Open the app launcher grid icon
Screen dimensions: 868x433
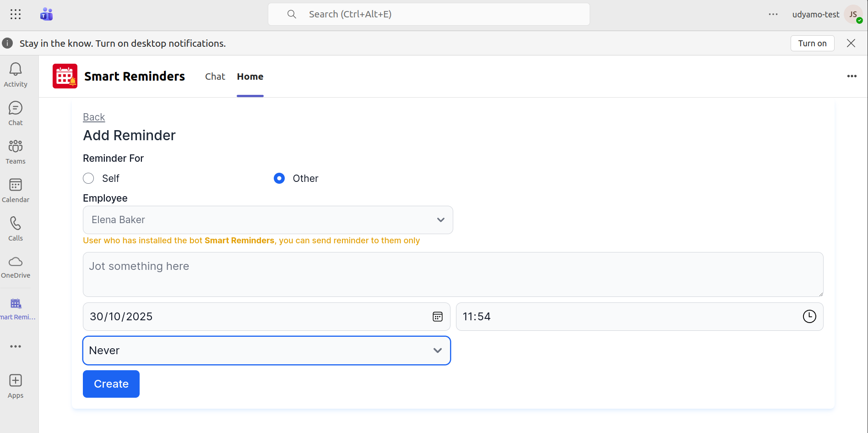pyautogui.click(x=16, y=14)
